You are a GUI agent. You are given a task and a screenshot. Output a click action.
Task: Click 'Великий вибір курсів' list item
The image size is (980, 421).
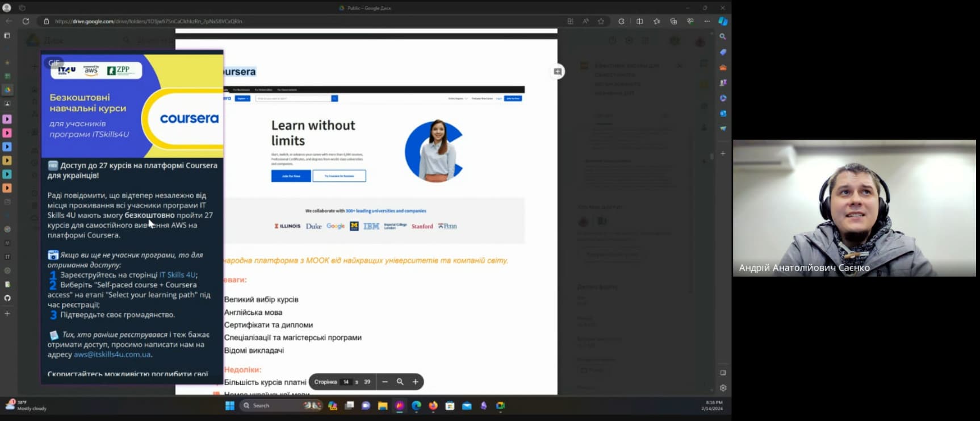pyautogui.click(x=261, y=299)
